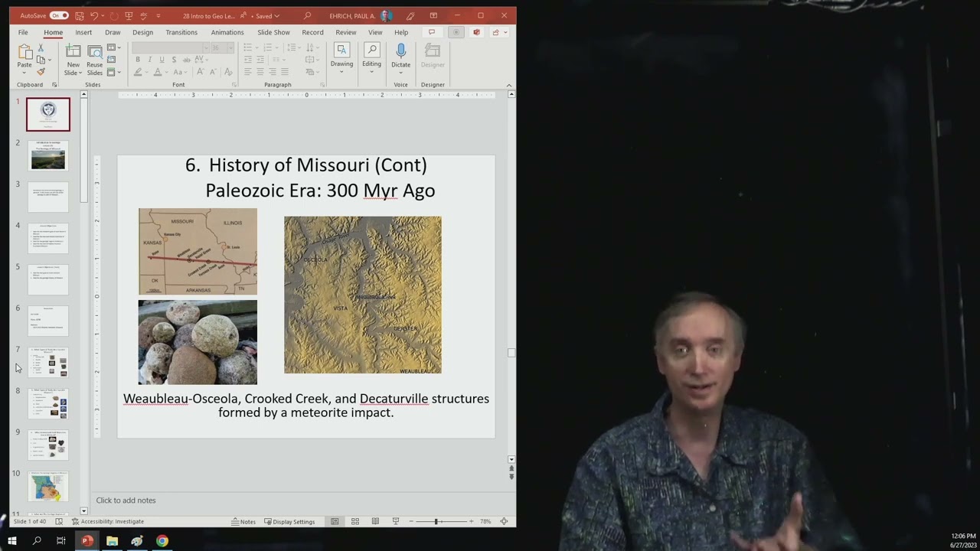
Task: Clear all text formatting
Action: click(228, 72)
